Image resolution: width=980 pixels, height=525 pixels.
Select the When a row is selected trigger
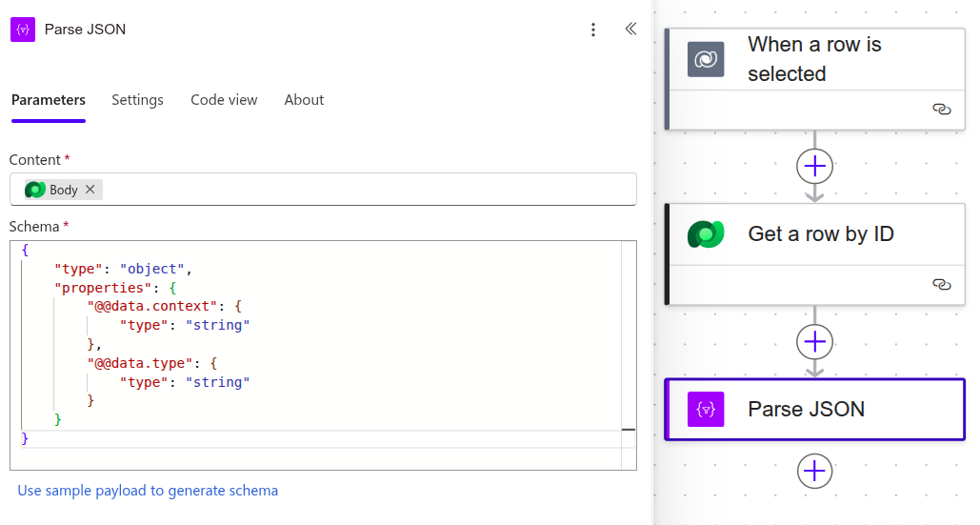point(814,79)
